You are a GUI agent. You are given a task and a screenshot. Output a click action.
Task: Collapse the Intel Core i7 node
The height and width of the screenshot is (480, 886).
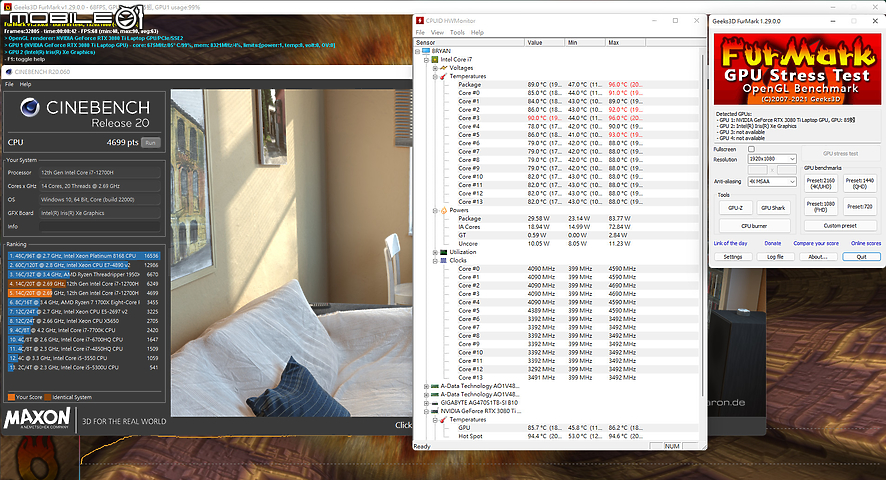pyautogui.click(x=427, y=59)
